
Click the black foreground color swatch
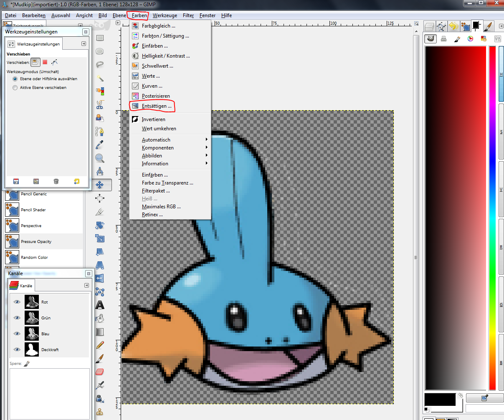(440, 399)
